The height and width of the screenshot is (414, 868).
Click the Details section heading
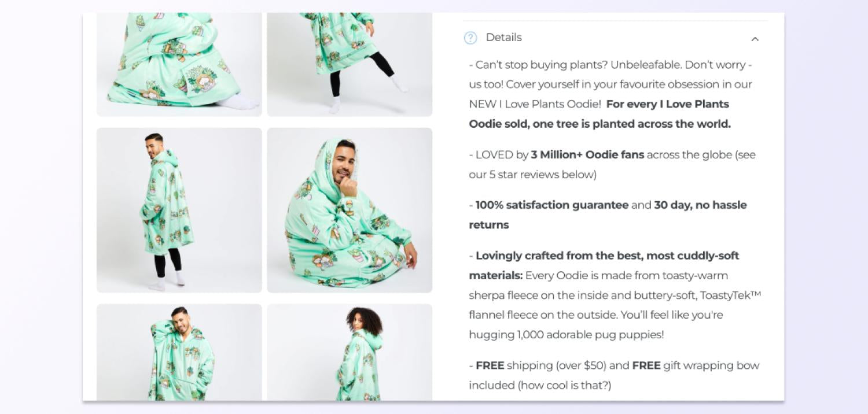pyautogui.click(x=503, y=38)
